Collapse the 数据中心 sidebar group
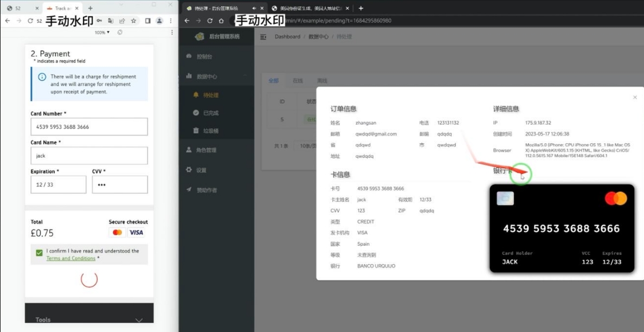The image size is (644, 332). (x=217, y=76)
